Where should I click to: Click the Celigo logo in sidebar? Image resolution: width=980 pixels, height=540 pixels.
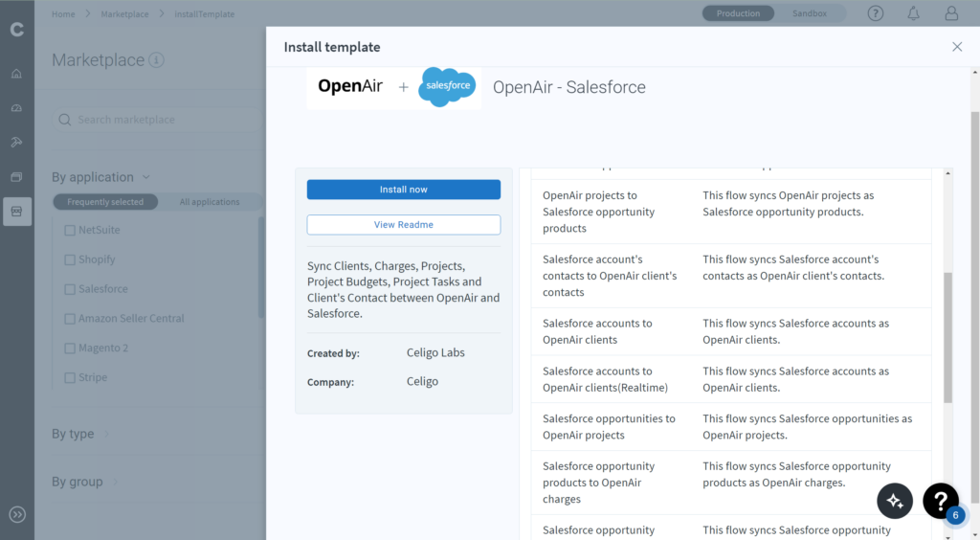coord(17,30)
